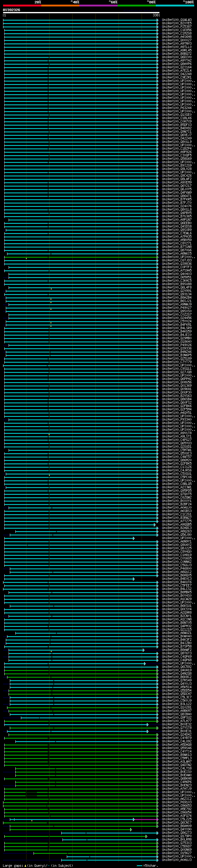Viewport: 197px width, 868px height.
Task: Click hit label UniRef100_O42248
Action: (177, 74)
